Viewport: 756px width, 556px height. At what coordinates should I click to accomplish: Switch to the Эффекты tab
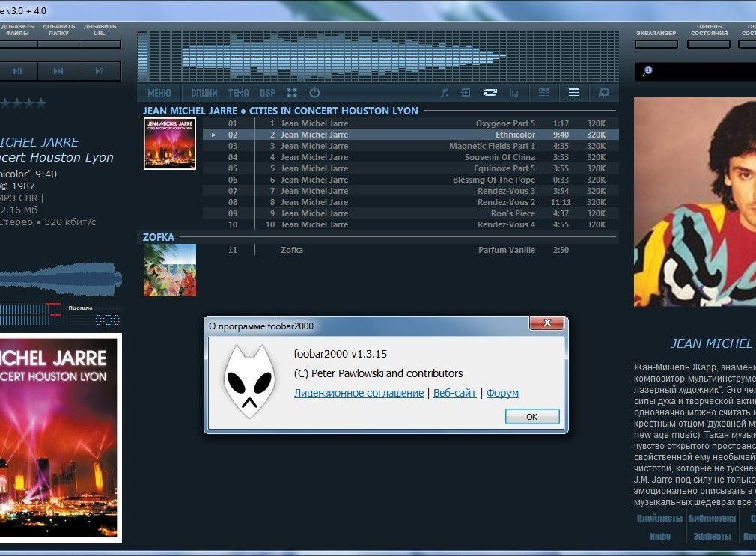(x=712, y=537)
